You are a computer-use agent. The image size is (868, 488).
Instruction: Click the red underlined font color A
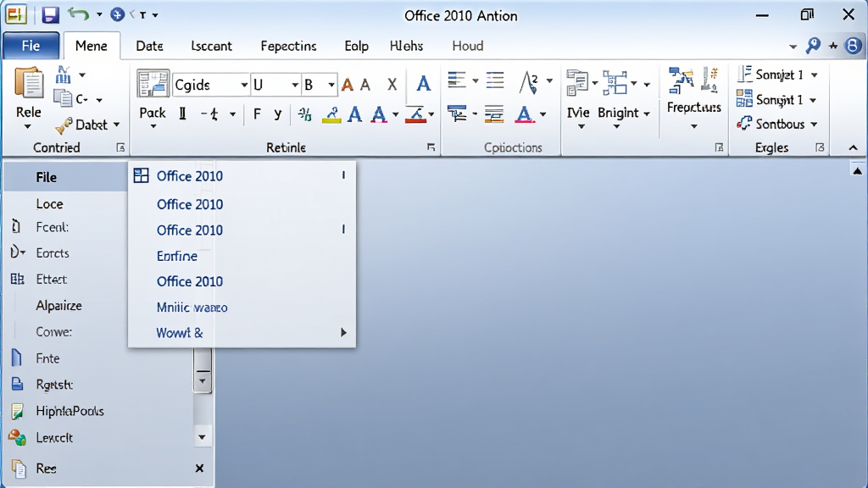coord(379,114)
